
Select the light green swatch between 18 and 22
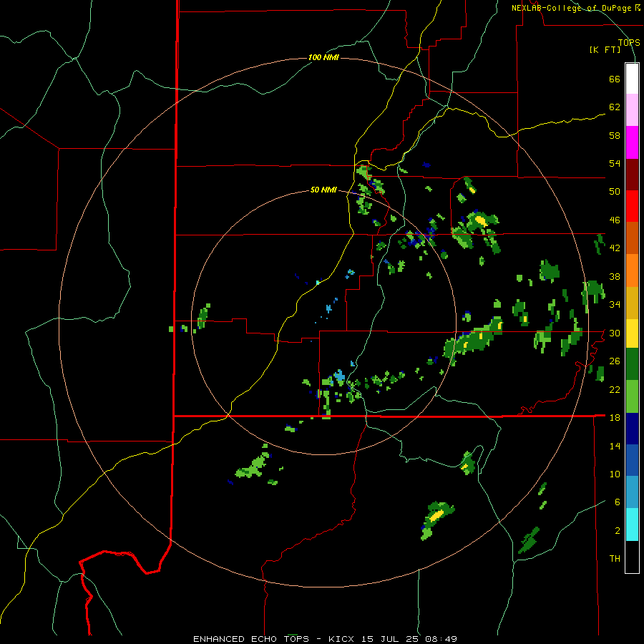[x=632, y=396]
